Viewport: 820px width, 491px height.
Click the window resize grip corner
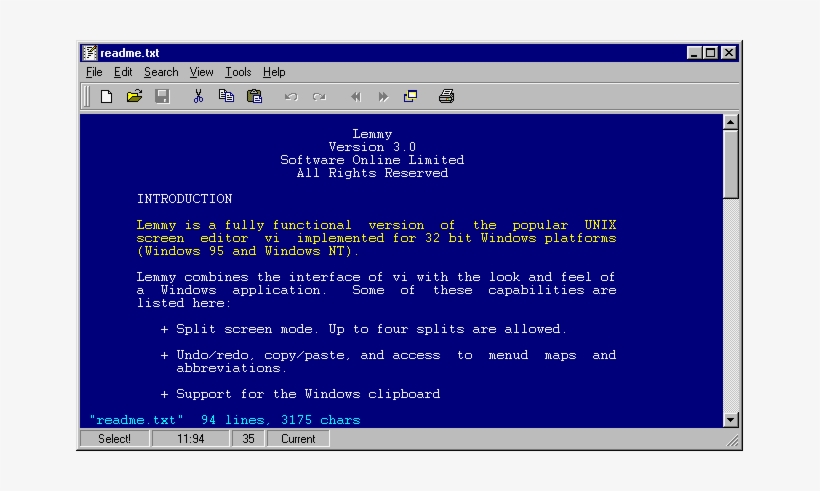pyautogui.click(x=733, y=441)
